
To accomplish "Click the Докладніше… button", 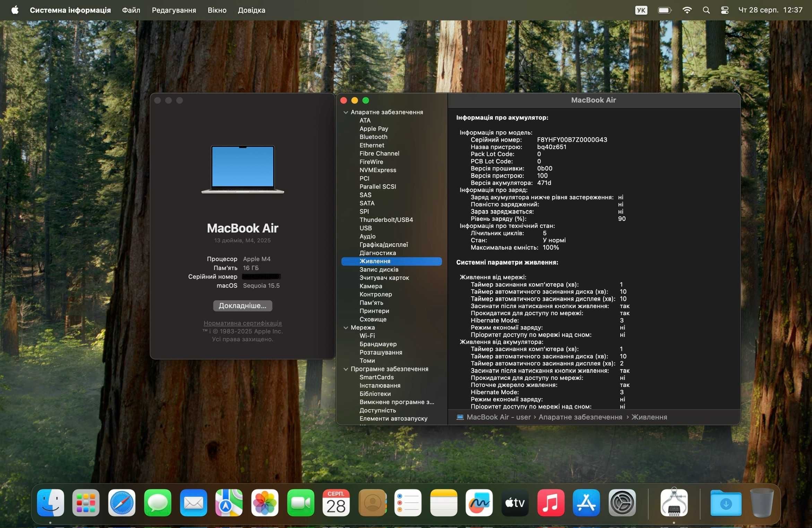I will pos(243,305).
